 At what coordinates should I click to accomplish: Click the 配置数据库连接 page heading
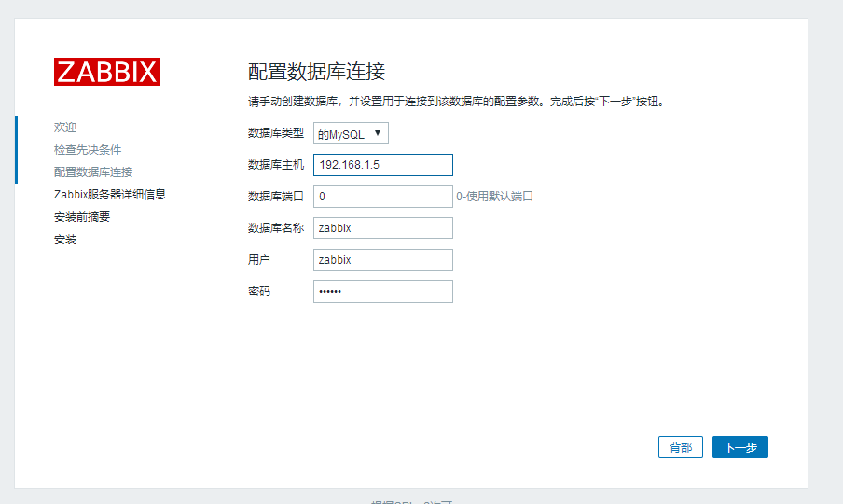coord(316,72)
